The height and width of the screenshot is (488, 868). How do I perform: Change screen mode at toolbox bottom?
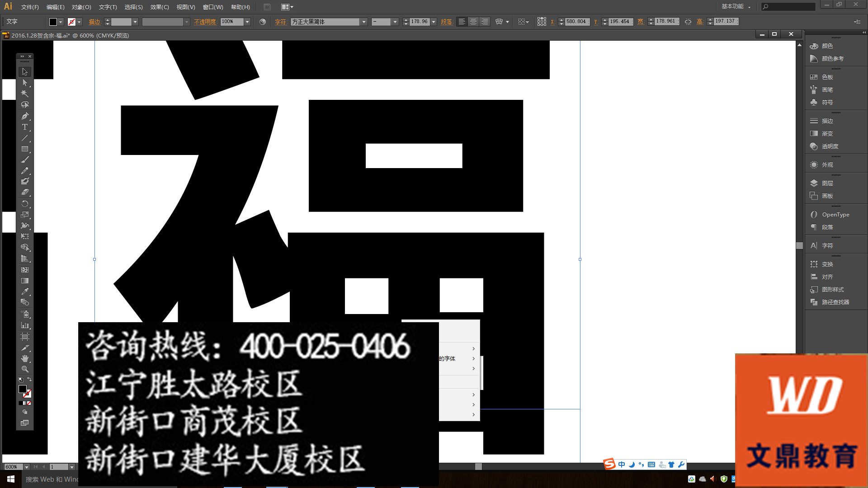point(25,423)
